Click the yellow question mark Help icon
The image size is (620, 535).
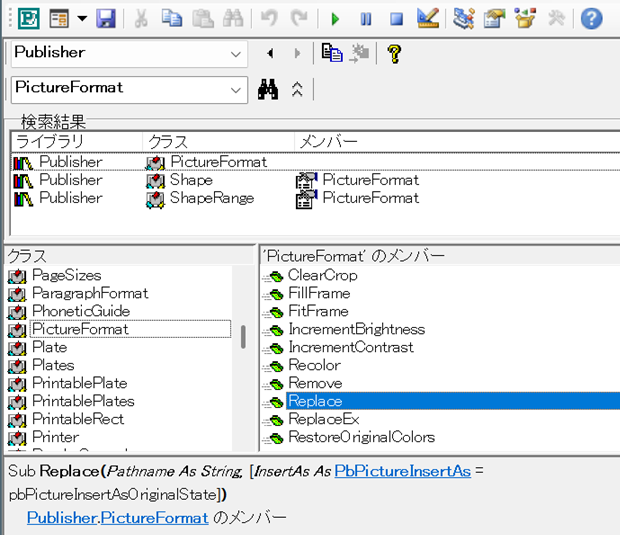394,54
